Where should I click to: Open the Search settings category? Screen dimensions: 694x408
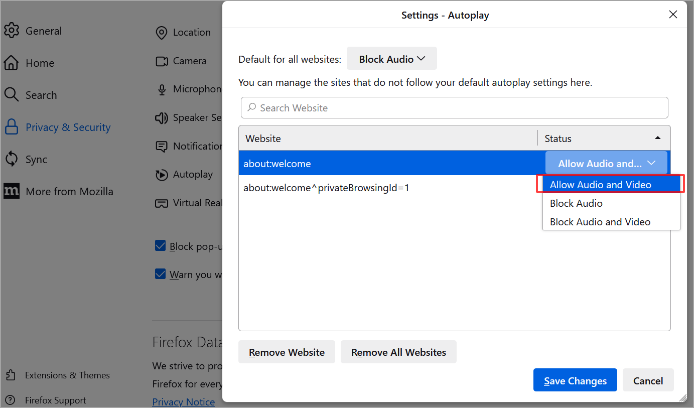pos(41,95)
